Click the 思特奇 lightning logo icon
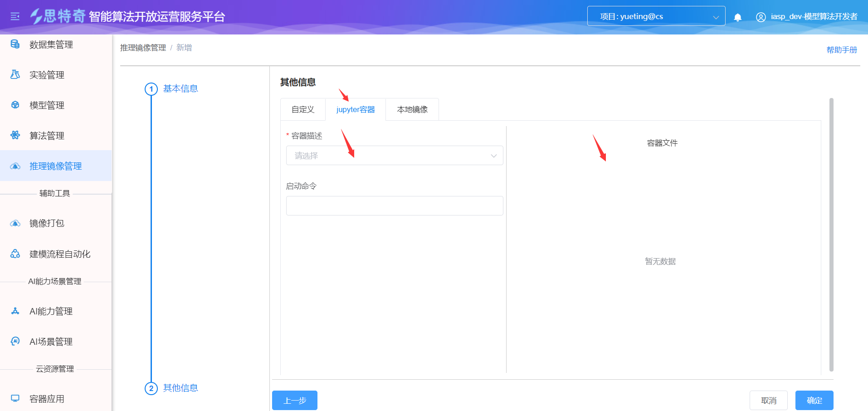 tap(36, 16)
